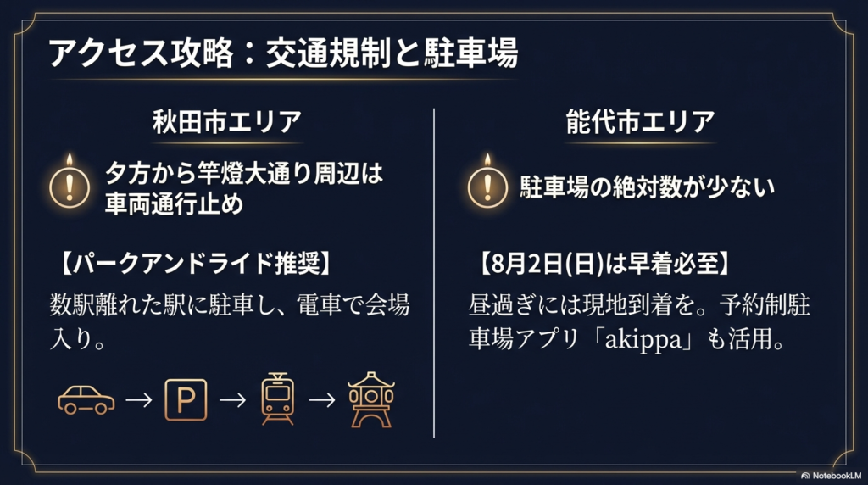Click the 【パークアンドライド推奨】 label
This screenshot has height=485, width=868.
194,264
